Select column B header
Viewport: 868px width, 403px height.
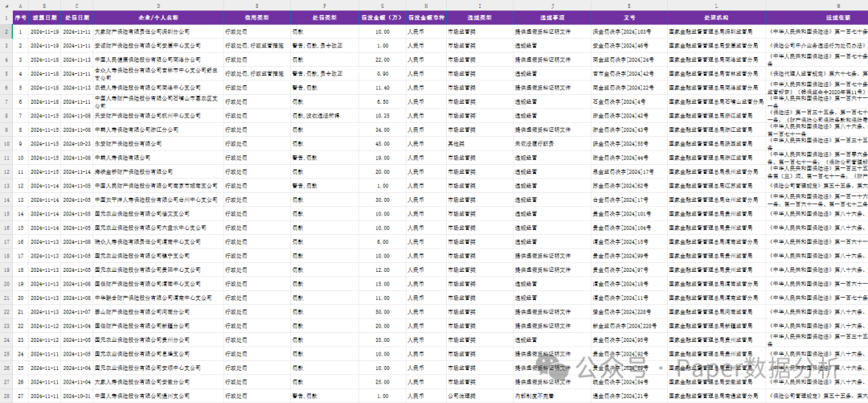[x=44, y=6]
